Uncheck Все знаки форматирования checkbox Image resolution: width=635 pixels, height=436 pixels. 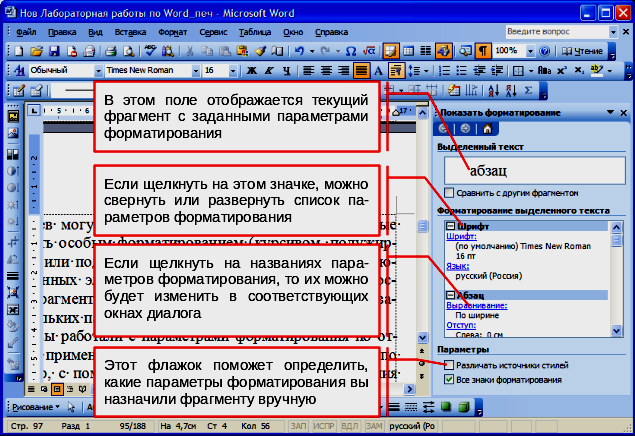[x=449, y=380]
